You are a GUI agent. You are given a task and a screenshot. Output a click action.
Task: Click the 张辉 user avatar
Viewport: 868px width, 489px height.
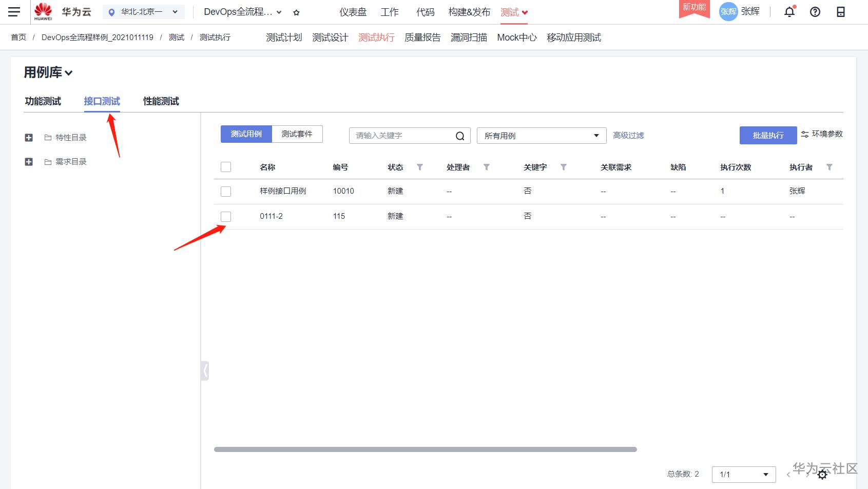click(x=728, y=11)
